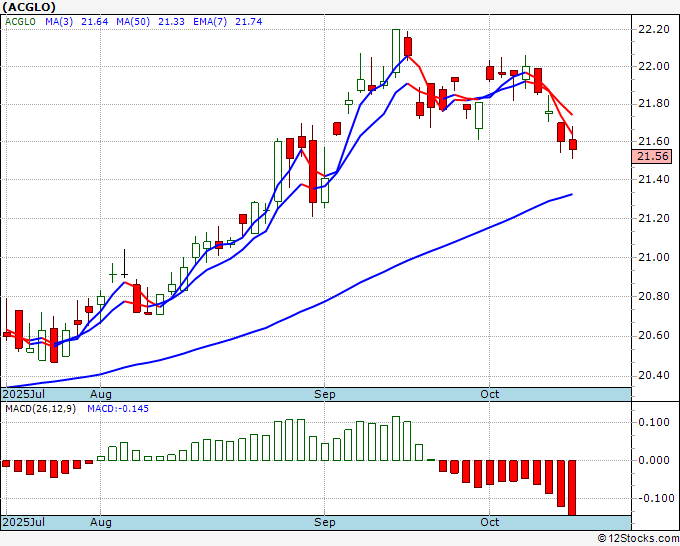The width and height of the screenshot is (680, 546).
Task: Click the MACD:-0.145 value label
Action: coord(118,409)
